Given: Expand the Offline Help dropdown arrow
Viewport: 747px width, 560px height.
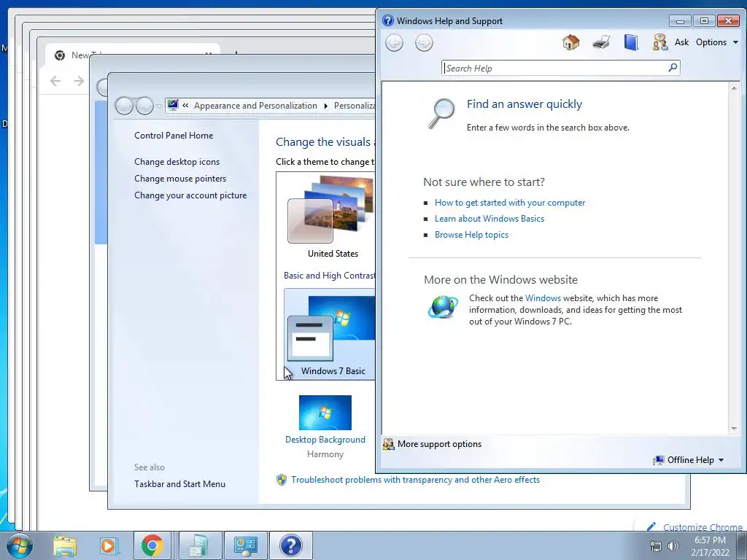Looking at the screenshot, I should pyautogui.click(x=721, y=460).
